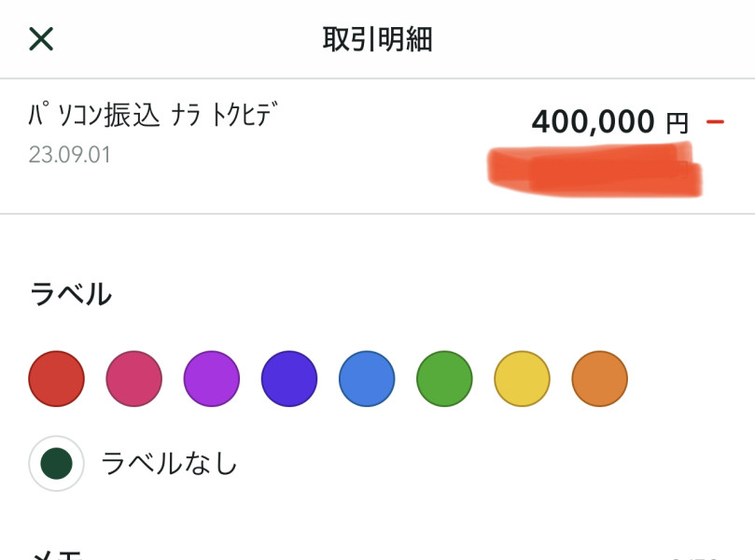Click the red minus withdrawal icon
755x560 pixels.
coord(716,122)
